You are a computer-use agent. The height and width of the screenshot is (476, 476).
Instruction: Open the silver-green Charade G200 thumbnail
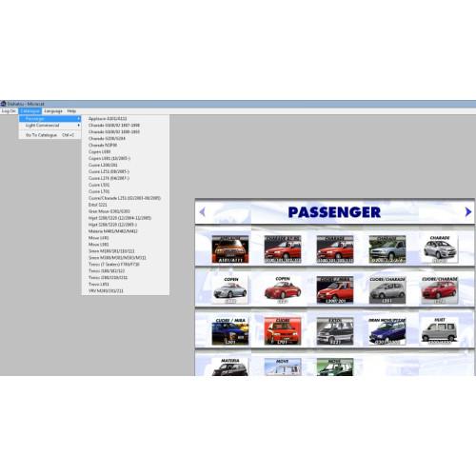pos(387,249)
